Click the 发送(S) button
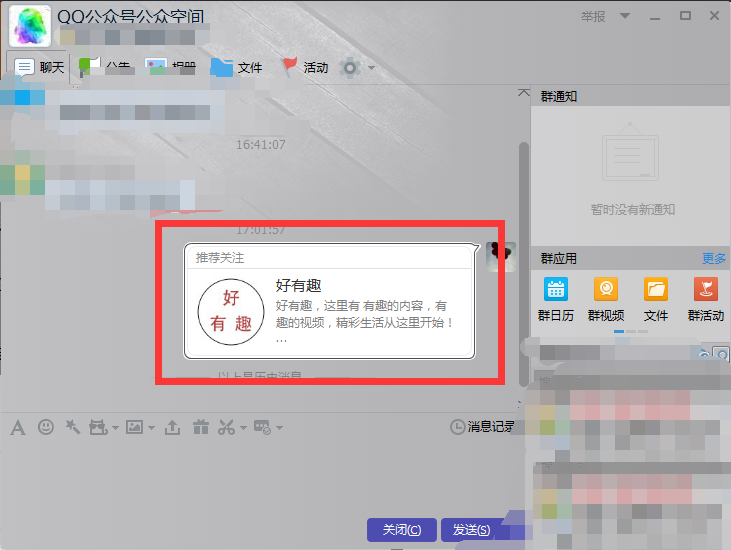The image size is (731, 550). pos(472,530)
